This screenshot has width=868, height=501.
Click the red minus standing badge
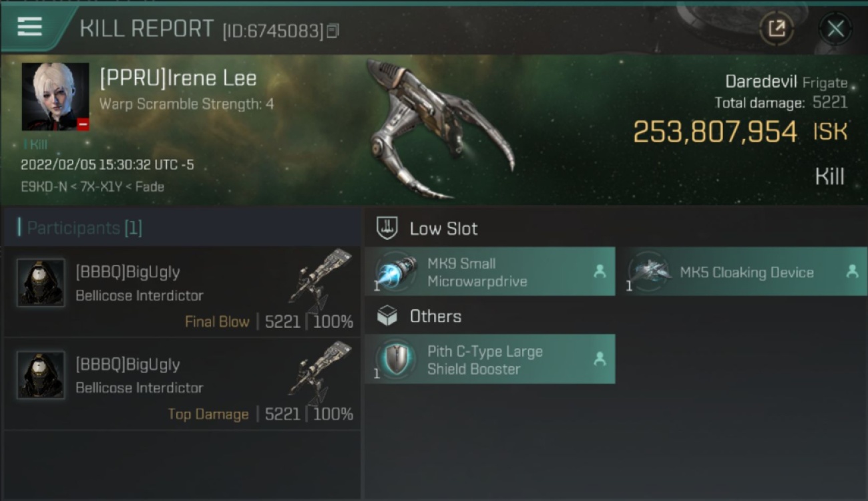tap(83, 124)
